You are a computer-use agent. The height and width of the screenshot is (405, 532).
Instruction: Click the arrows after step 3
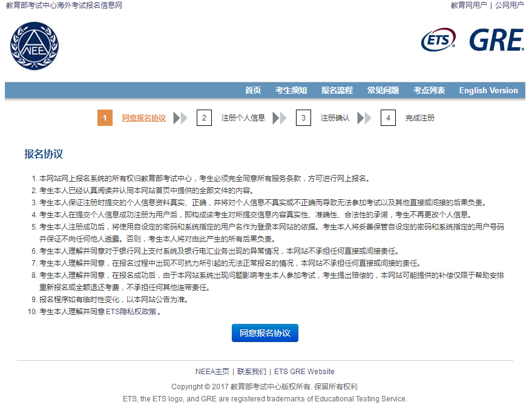tap(363, 117)
